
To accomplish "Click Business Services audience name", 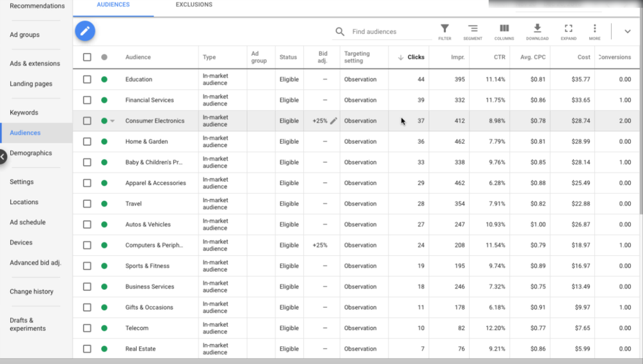I will [x=150, y=287].
